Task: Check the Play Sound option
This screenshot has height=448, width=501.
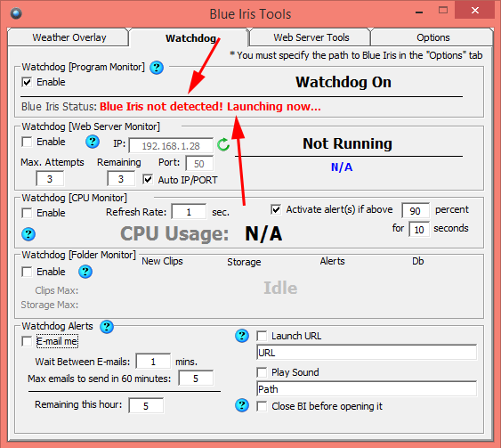Action: tap(262, 372)
